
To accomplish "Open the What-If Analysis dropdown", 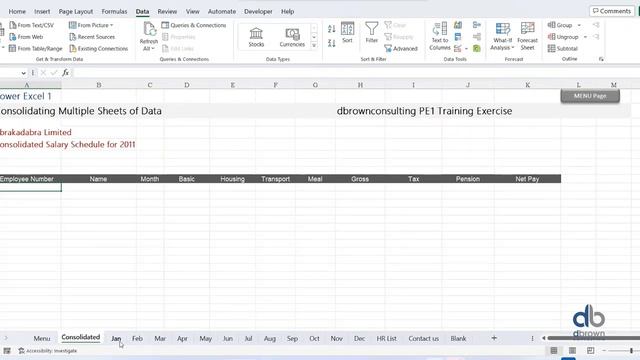I will point(502,36).
